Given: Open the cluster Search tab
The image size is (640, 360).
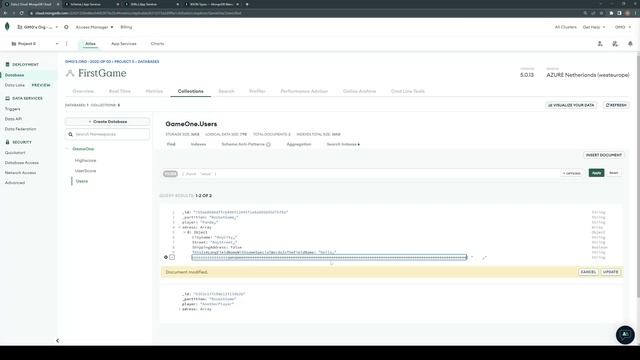Looking at the screenshot, I should point(226,91).
